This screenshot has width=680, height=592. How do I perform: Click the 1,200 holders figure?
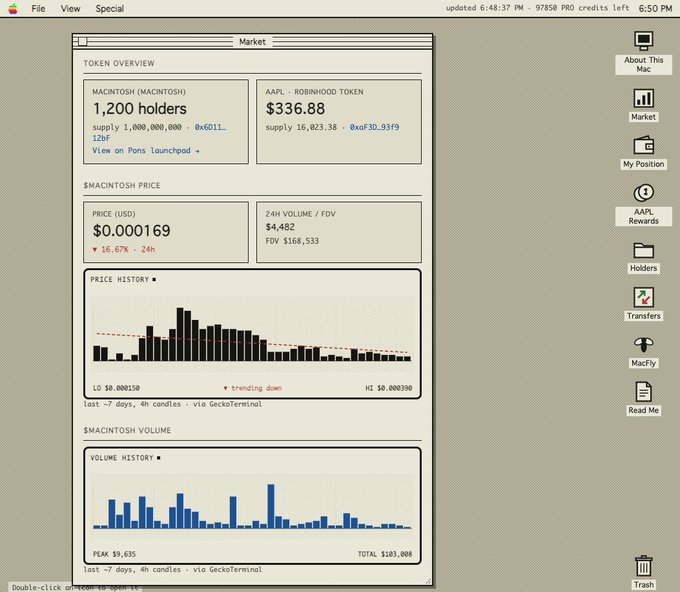140,108
